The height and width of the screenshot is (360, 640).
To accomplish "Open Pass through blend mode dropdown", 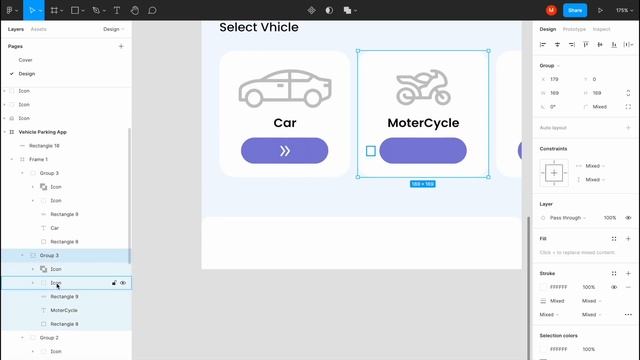I will [x=567, y=218].
